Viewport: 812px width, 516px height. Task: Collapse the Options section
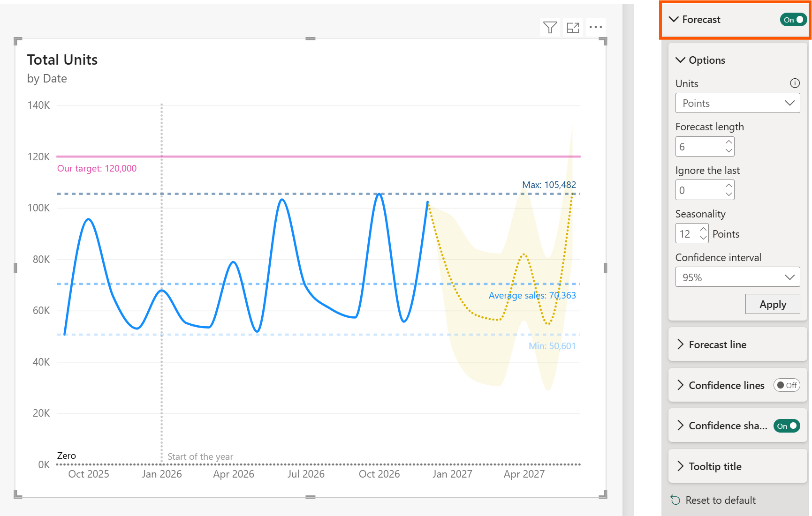click(x=680, y=60)
